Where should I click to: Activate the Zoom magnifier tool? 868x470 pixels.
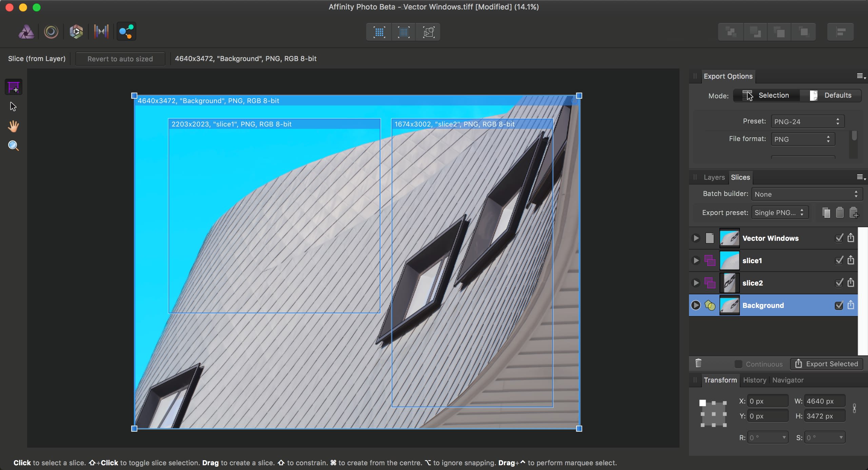(x=13, y=146)
